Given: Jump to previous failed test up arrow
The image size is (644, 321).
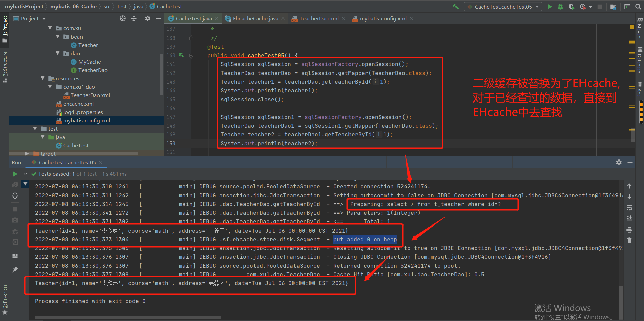Looking at the screenshot, I should (x=629, y=186).
